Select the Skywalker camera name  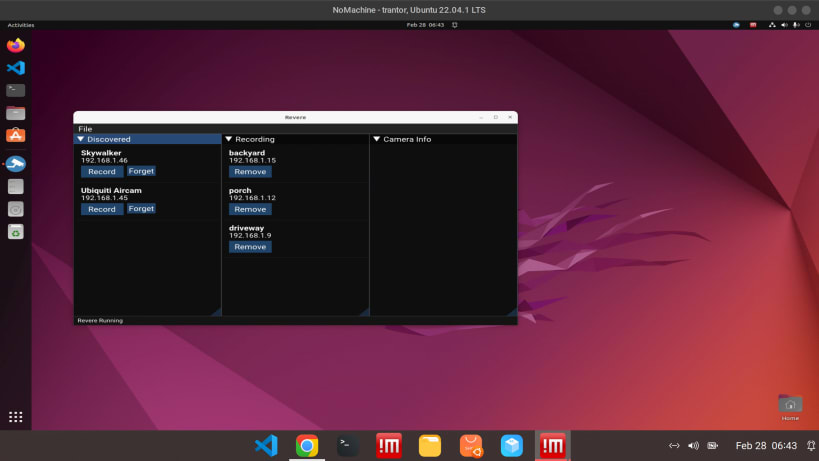101,153
